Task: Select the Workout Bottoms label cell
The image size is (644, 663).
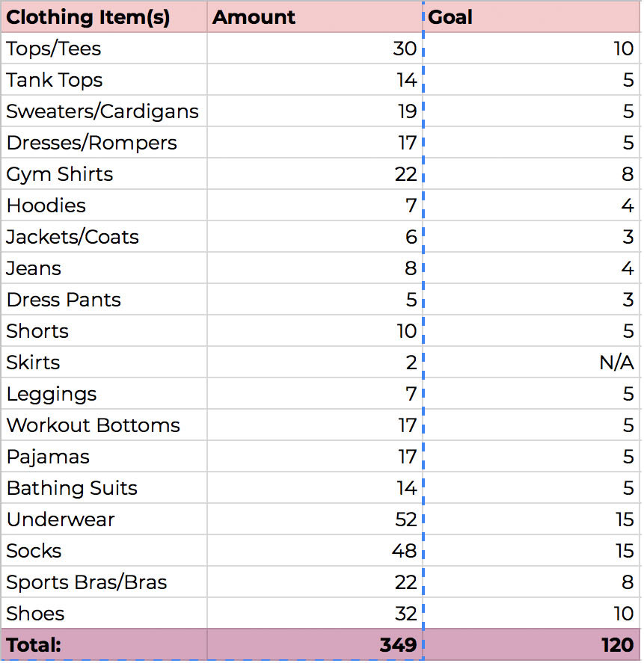Action: pos(103,425)
